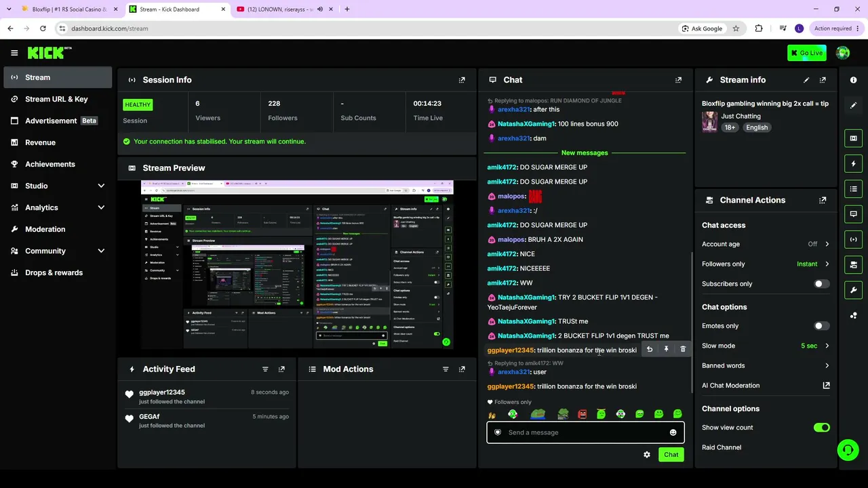Toggle the wrench widget in right sidebar

(x=853, y=290)
